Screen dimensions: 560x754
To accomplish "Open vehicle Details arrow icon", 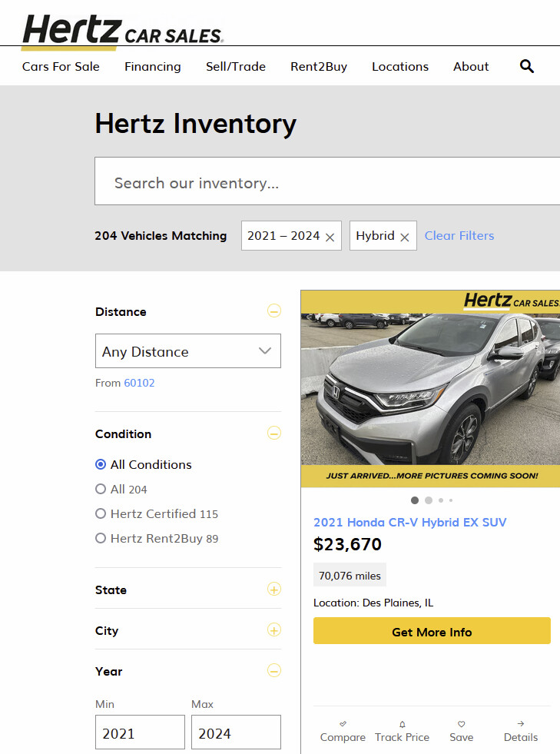I will point(520,724).
